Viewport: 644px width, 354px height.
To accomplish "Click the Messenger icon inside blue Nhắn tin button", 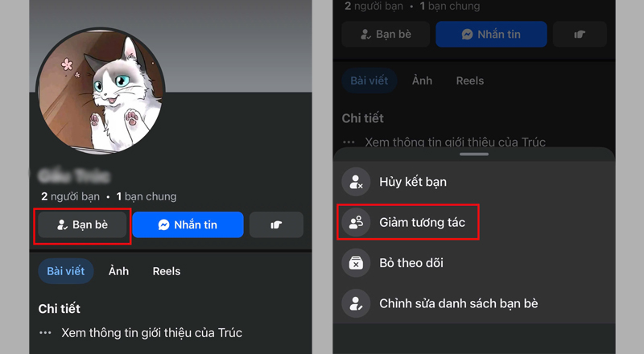I will tap(164, 224).
